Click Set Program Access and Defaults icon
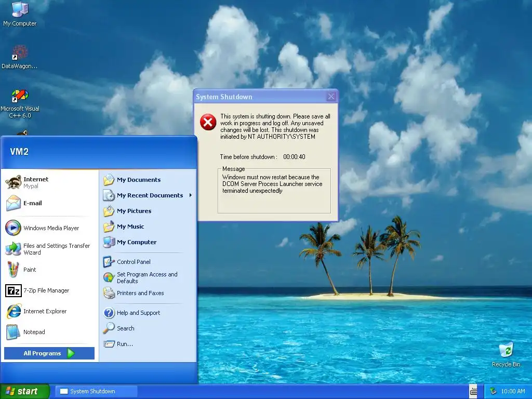This screenshot has height=399, width=532. tap(109, 277)
